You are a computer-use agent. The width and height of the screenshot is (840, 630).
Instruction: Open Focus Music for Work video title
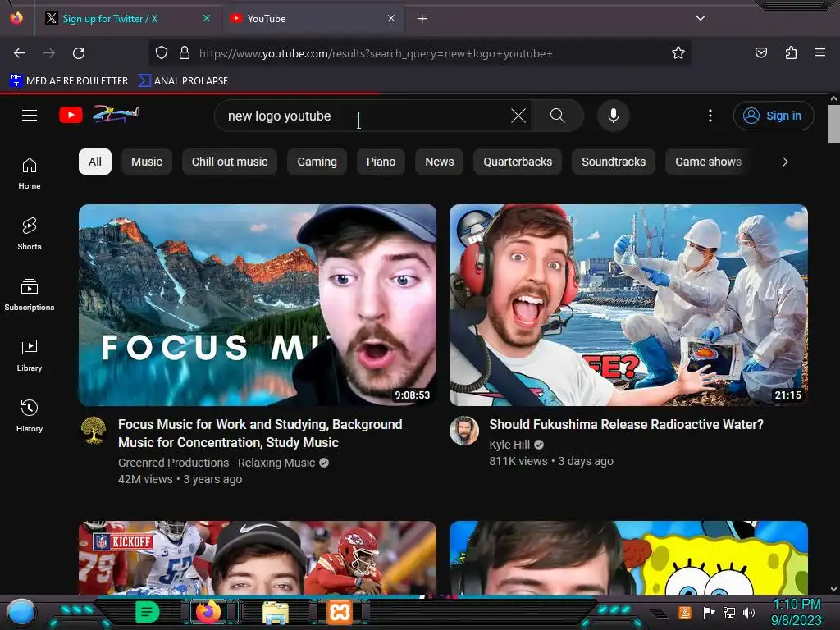click(260, 433)
